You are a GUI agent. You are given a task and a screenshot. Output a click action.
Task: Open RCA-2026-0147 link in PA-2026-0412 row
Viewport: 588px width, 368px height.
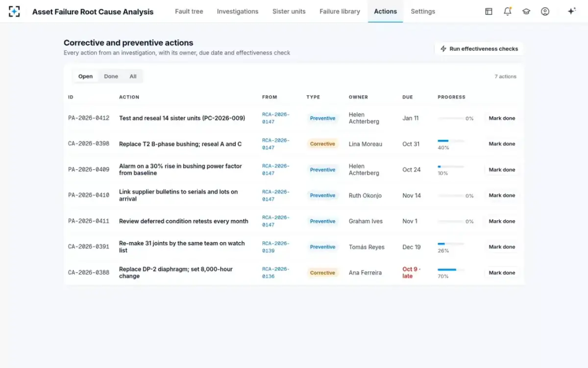pyautogui.click(x=276, y=118)
